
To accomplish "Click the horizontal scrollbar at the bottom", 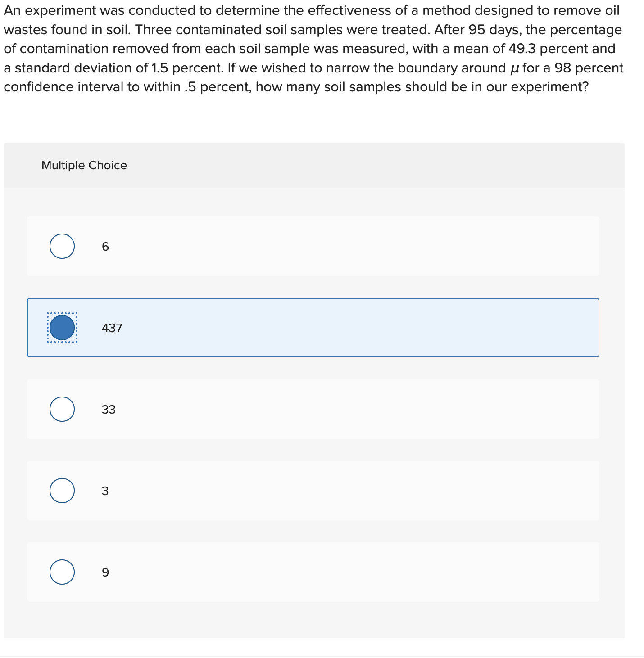I will point(315,655).
